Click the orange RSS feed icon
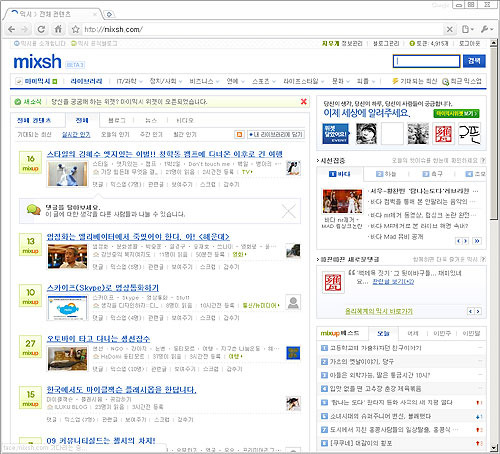 point(239,134)
